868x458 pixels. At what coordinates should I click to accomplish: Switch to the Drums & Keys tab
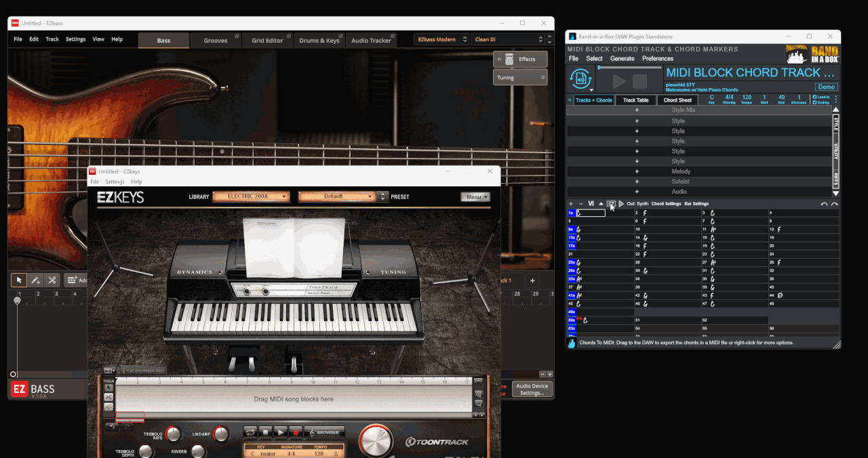click(319, 41)
